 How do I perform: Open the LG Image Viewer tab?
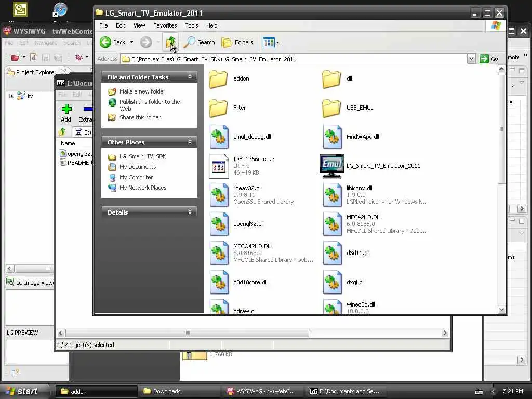pos(30,283)
